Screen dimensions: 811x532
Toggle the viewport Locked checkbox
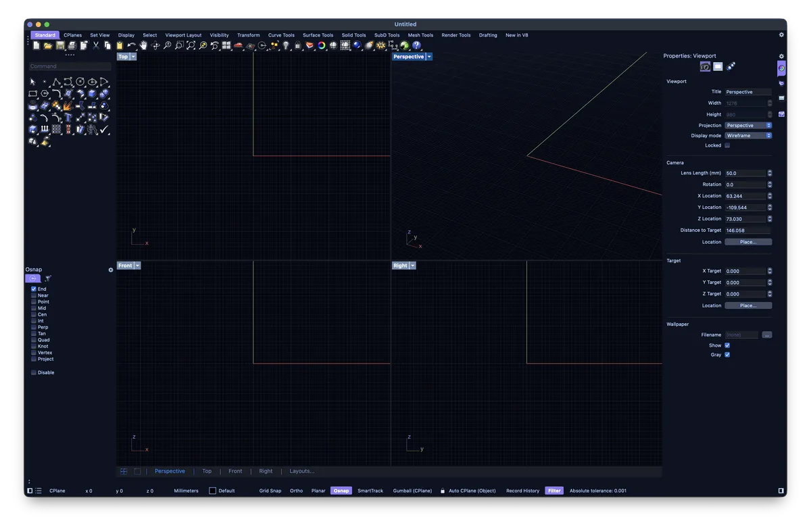point(727,145)
